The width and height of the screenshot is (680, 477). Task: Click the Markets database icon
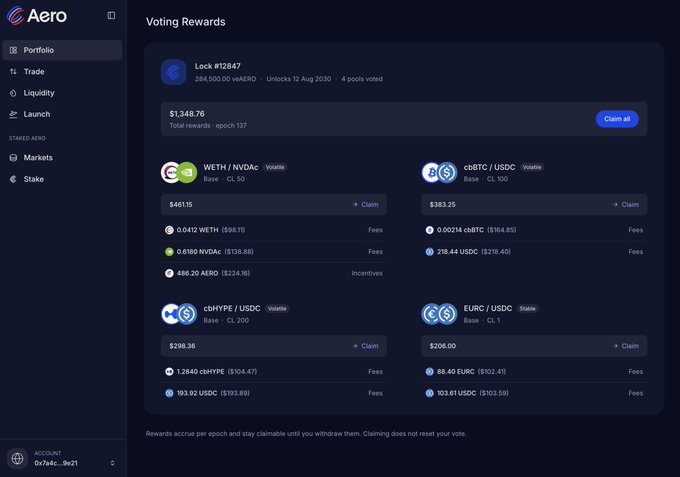pos(13,158)
